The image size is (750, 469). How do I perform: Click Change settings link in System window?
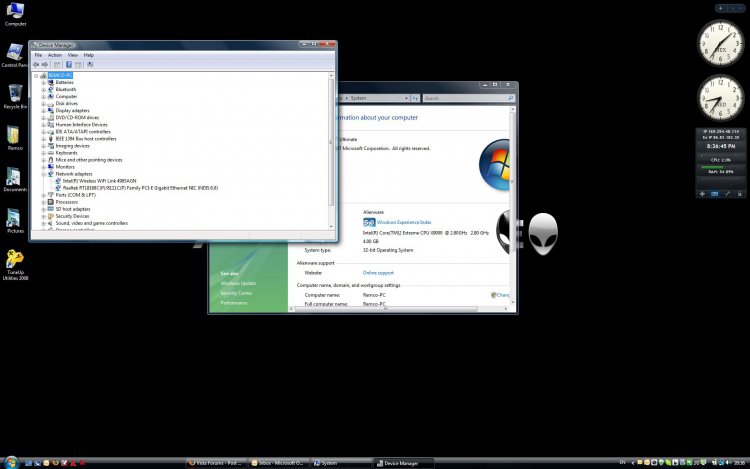(500, 295)
